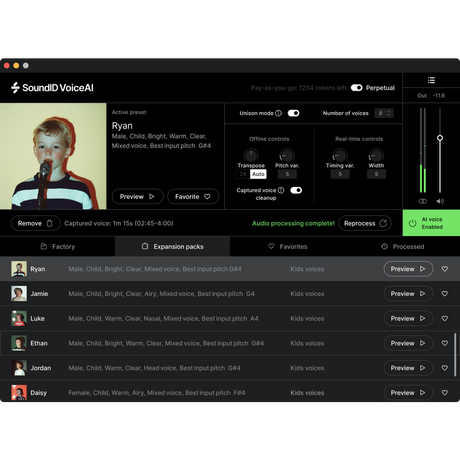Screen dimensions: 460x460
Task: Toggle the Perpetual license switch
Action: click(356, 88)
